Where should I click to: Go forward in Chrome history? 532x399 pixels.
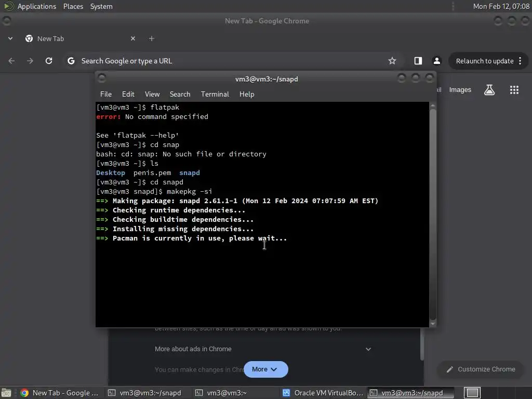30,61
